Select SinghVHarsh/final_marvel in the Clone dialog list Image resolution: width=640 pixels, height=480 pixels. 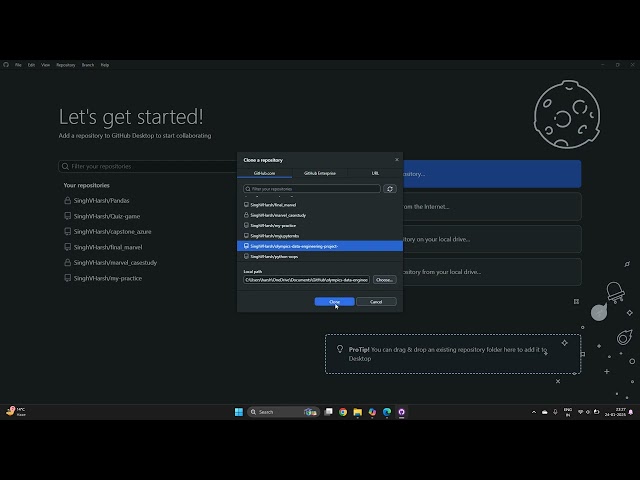pos(320,204)
